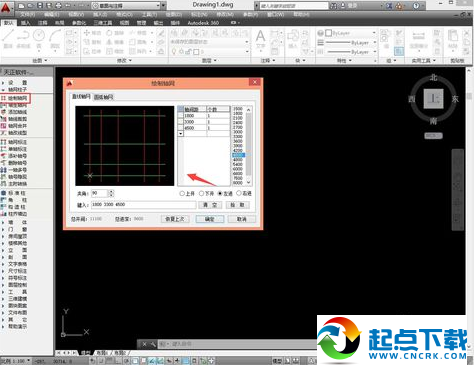
Task: Open the Autodesk 360 ribbon tab
Action: (x=203, y=23)
